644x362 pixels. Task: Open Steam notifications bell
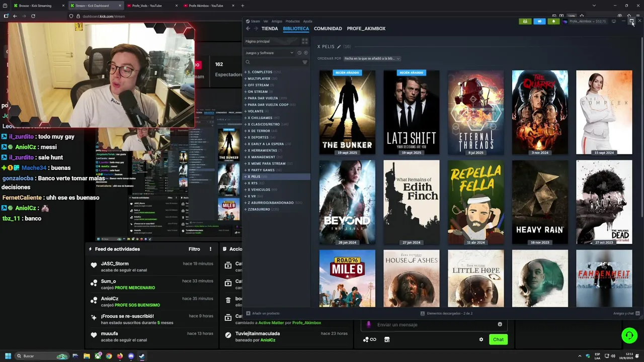tap(553, 22)
